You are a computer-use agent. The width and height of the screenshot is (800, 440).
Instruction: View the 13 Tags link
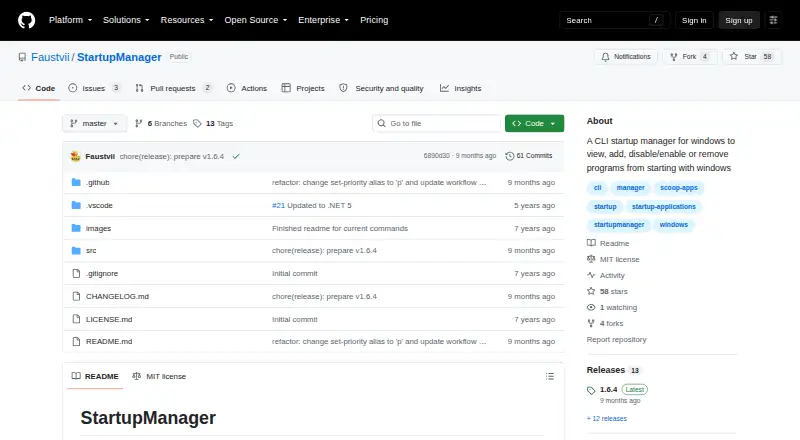(213, 124)
